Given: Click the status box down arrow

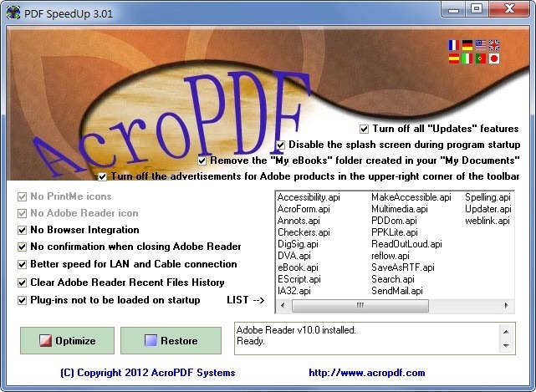Looking at the screenshot, I should 506,345.
